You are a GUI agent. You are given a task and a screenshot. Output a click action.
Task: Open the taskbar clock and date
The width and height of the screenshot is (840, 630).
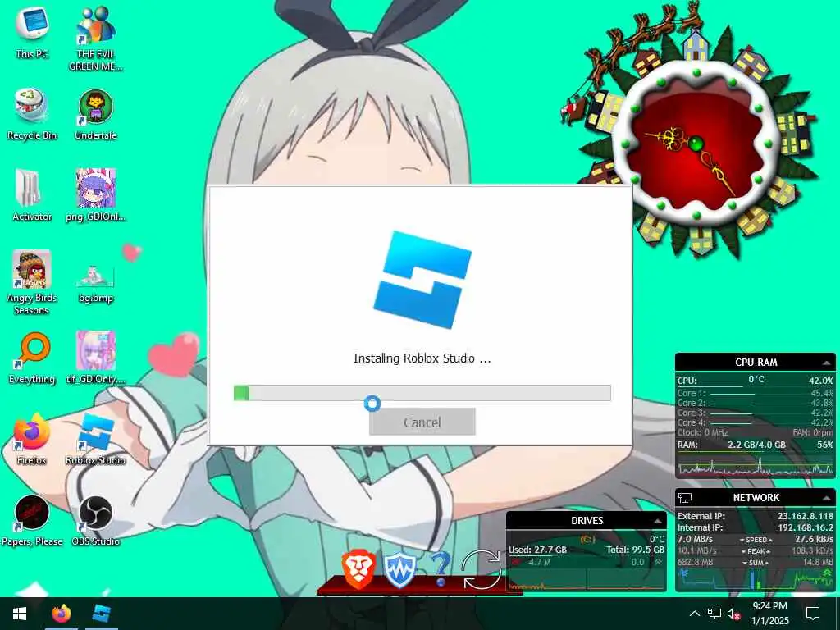pyautogui.click(x=769, y=614)
